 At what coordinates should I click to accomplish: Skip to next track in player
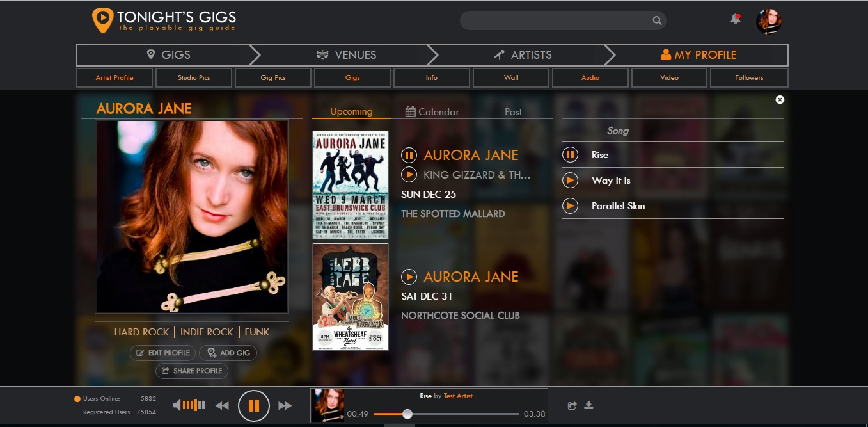point(285,406)
